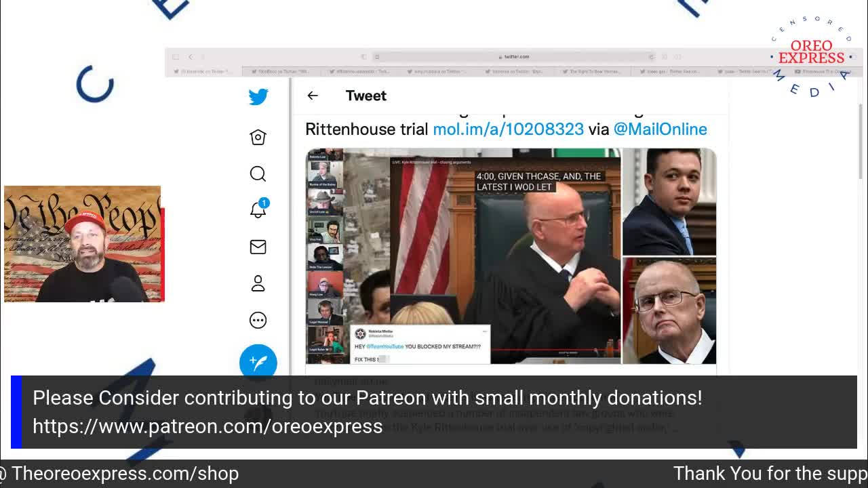Open the More circle menu icon
The width and height of the screenshot is (868, 488).
[258, 320]
